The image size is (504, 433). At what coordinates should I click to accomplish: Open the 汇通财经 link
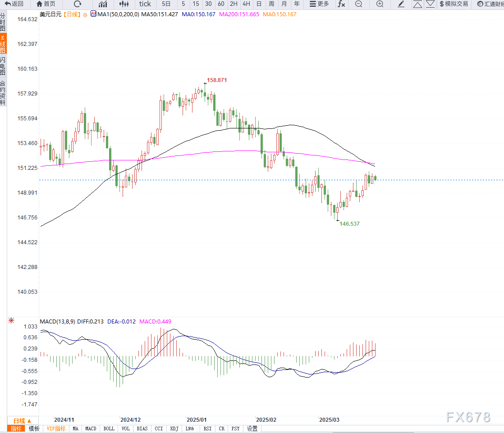click(x=490, y=4)
